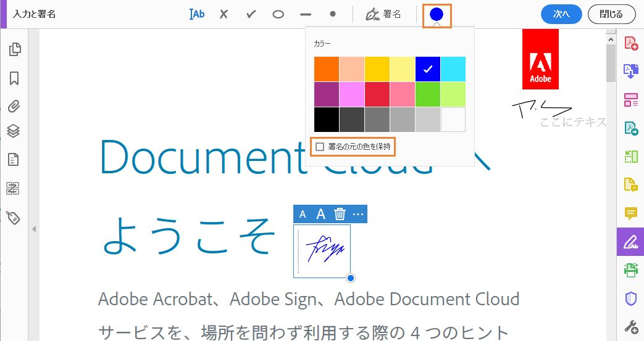Choose the salmon pink color swatch
The height and width of the screenshot is (341, 644).
click(403, 94)
